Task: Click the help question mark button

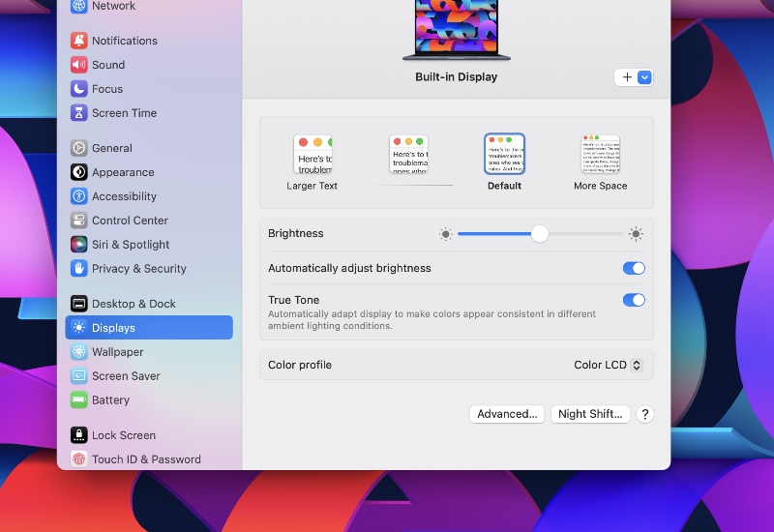Action: click(645, 414)
